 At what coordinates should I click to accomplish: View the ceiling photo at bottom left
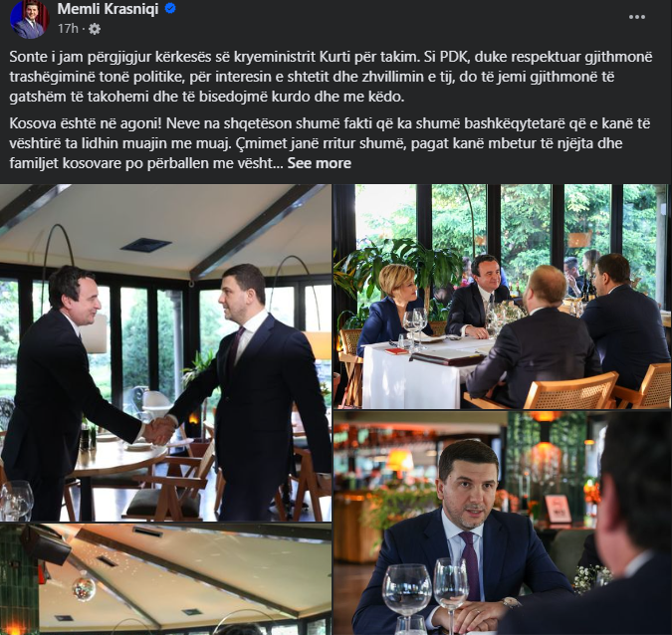click(x=165, y=579)
